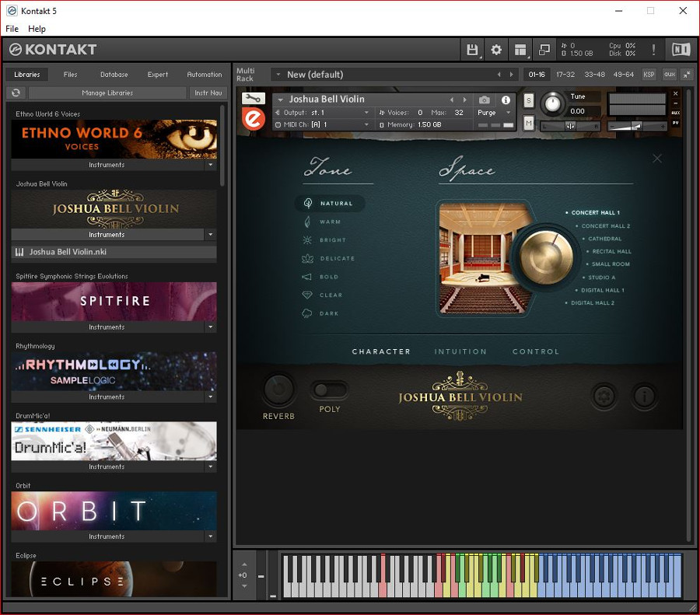Remove instrument with small X button
Viewport: 700px width, 615px height.
click(675, 94)
